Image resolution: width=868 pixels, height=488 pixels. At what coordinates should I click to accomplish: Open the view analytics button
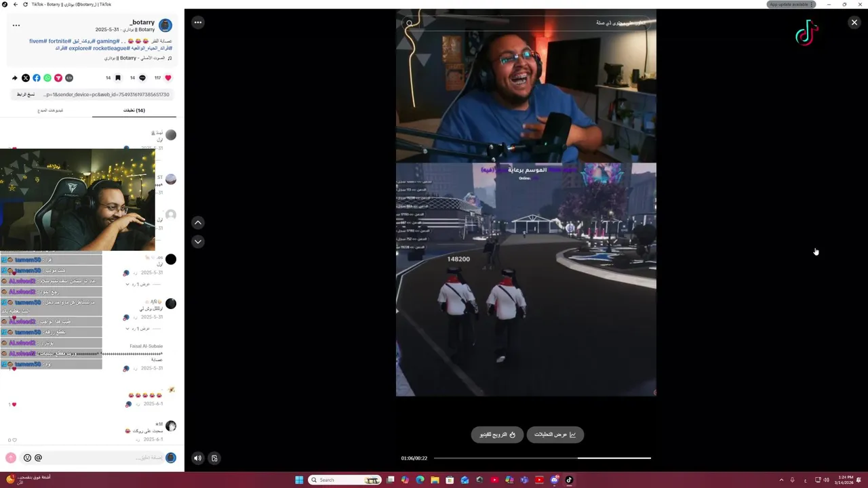point(555,434)
